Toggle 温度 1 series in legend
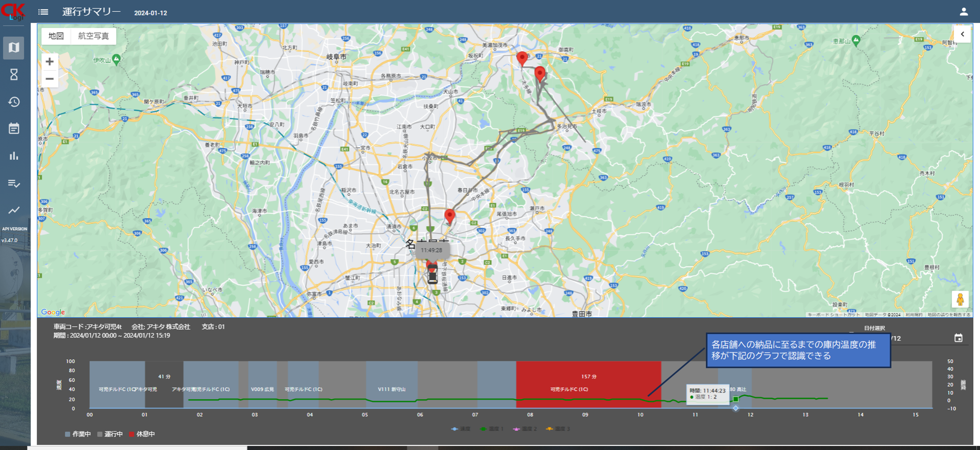This screenshot has width=980, height=450. (x=492, y=429)
